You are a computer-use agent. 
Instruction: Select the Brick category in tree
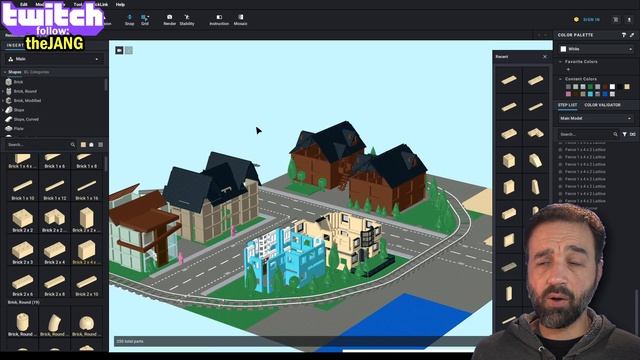[x=18, y=82]
